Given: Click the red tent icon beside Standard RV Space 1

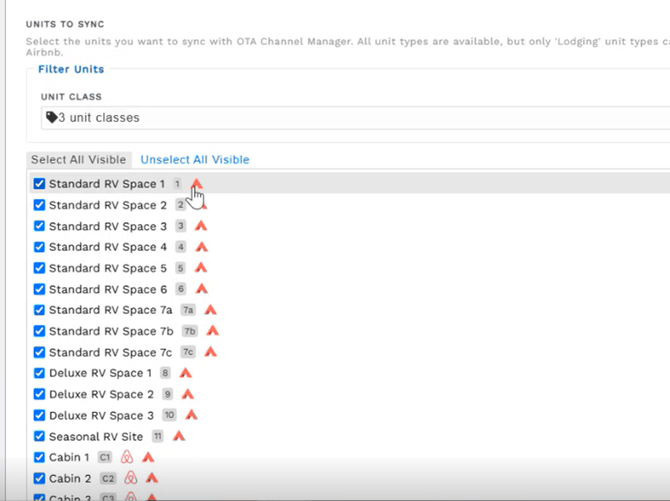Looking at the screenshot, I should 197,184.
